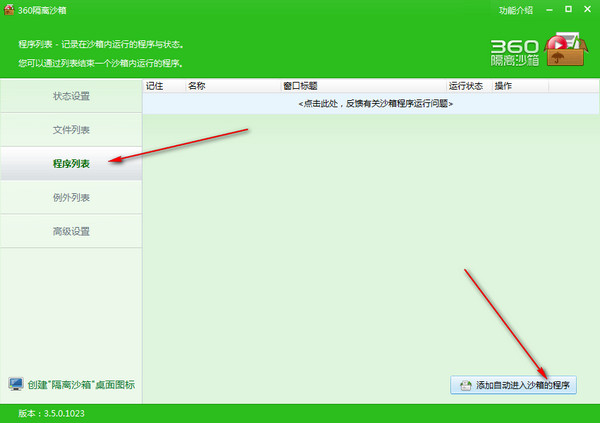Screen dimensions: 600x423
Task: Click the 记住 column header
Action: tap(155, 86)
